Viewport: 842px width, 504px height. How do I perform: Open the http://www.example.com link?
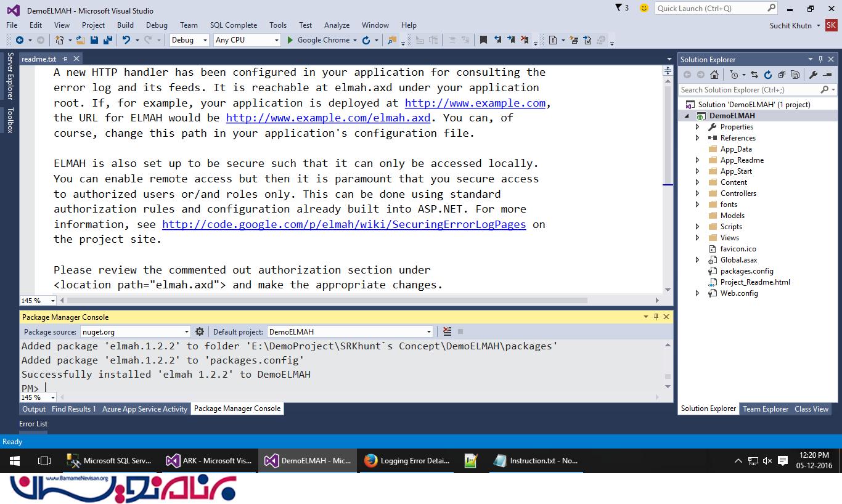coord(475,103)
